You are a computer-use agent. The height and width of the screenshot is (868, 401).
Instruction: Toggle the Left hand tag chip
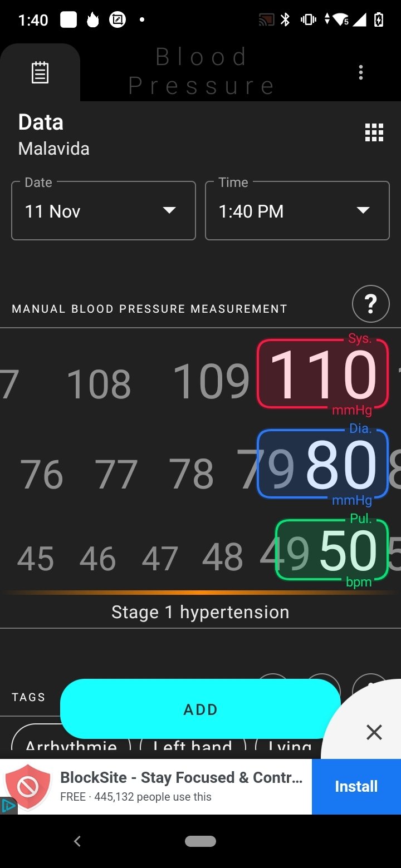click(193, 742)
